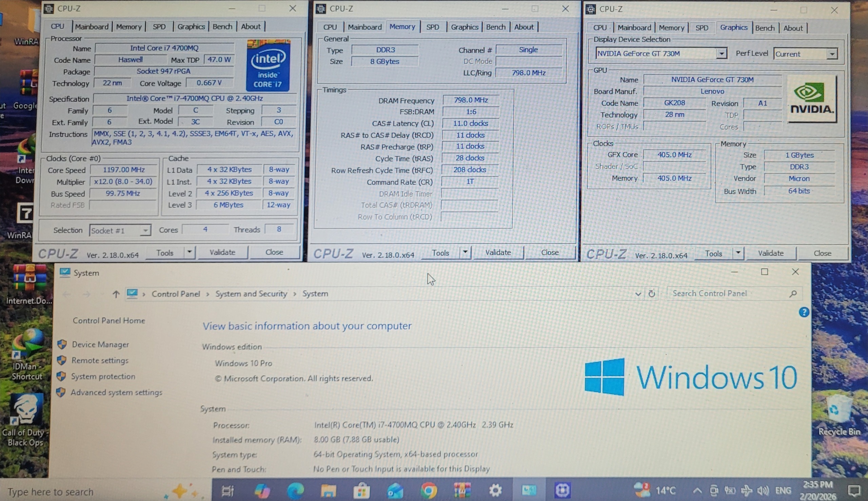Open Tools dropdown arrow in Memory window
868x501 pixels.
tap(465, 252)
